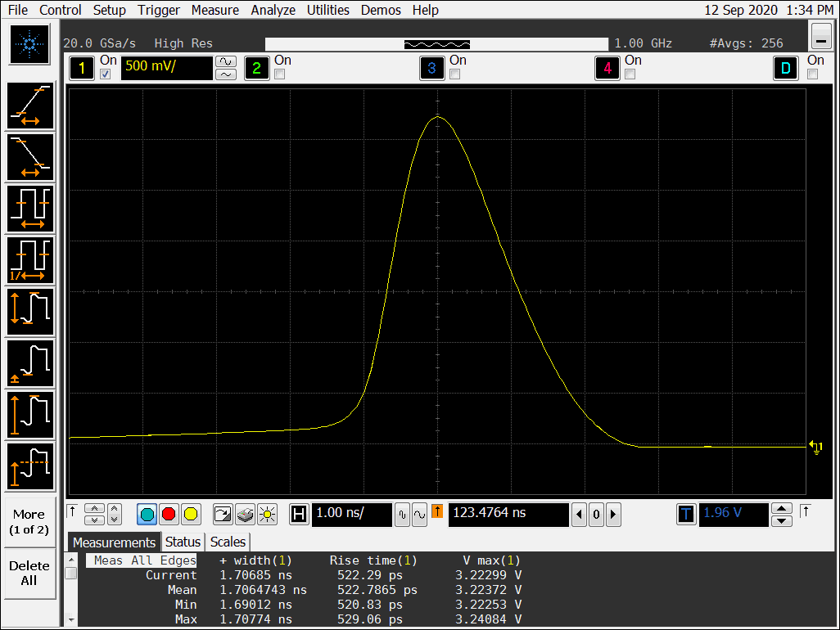Zoom out horizontal timebase with the compressed wave icon
Image resolution: width=840 pixels, height=630 pixels.
tap(402, 515)
